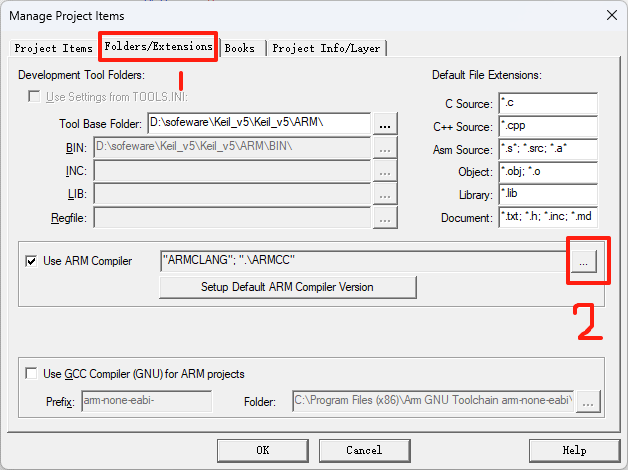628x470 pixels.
Task: Click the LIB path field
Action: pyautogui.click(x=232, y=194)
